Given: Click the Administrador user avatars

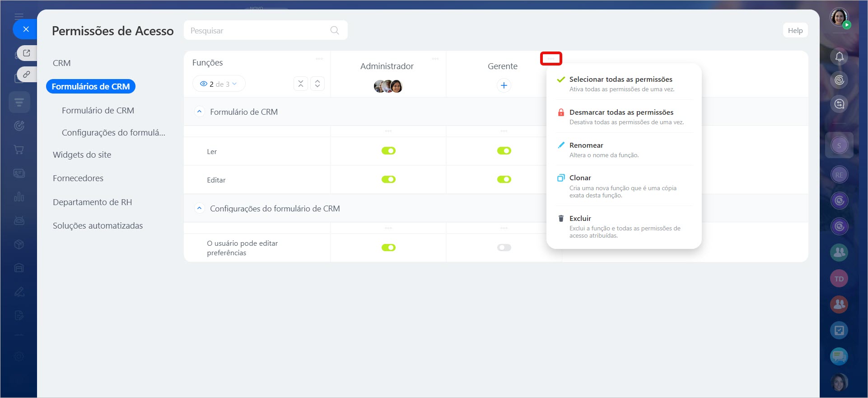Looking at the screenshot, I should point(388,86).
